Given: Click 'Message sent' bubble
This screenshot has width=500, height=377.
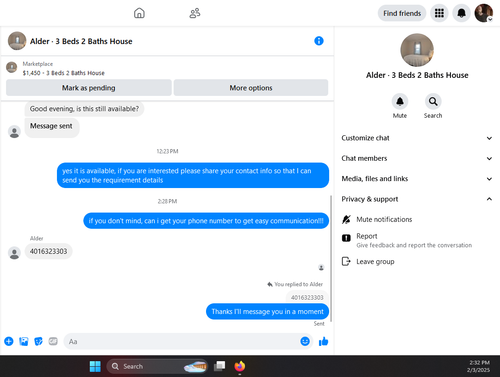Looking at the screenshot, I should (x=52, y=127).
